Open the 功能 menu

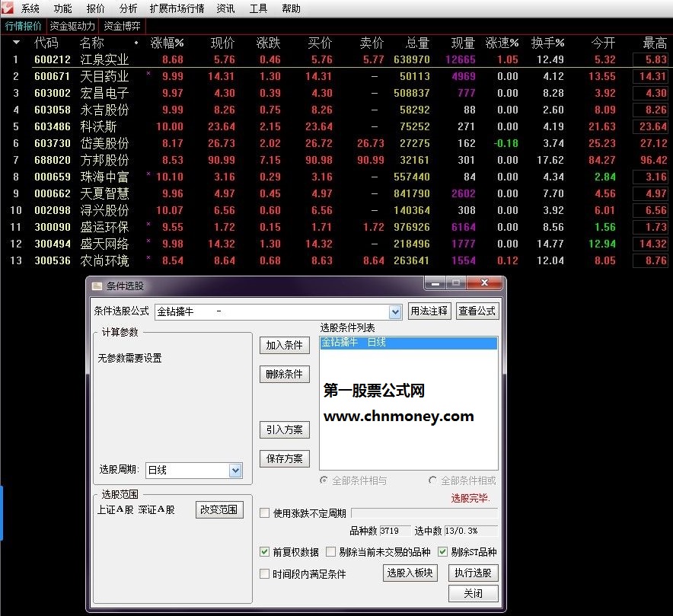point(62,8)
